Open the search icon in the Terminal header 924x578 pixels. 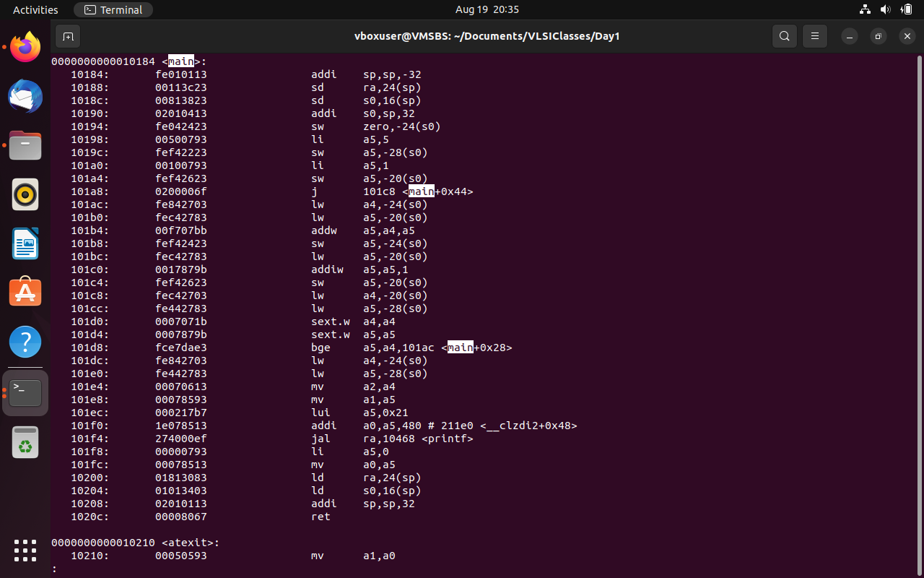pos(784,35)
